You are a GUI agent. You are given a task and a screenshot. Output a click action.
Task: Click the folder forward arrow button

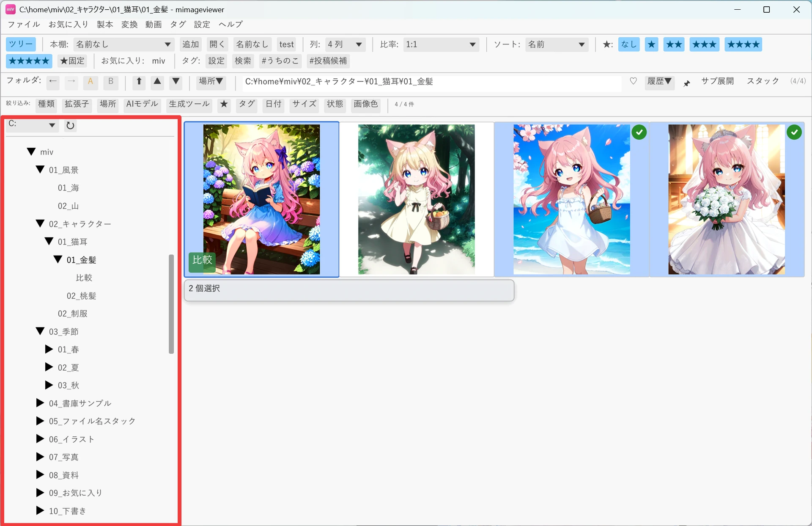71,82
